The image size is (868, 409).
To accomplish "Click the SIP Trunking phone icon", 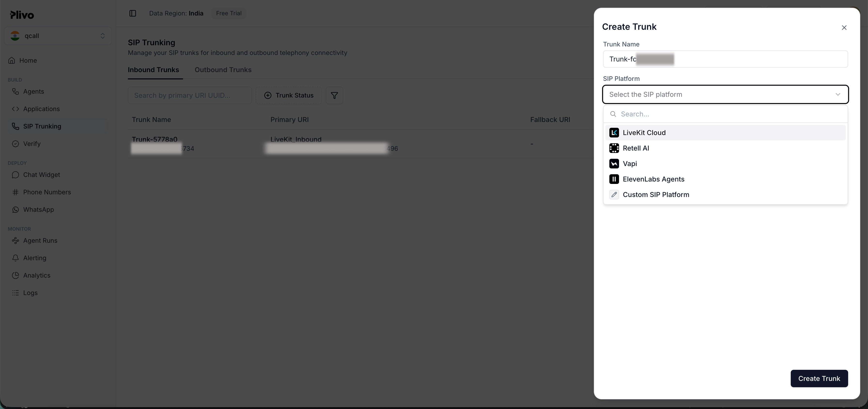I will 15,126.
